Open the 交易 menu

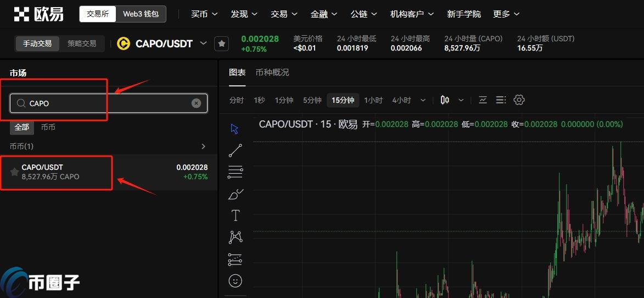coord(284,14)
